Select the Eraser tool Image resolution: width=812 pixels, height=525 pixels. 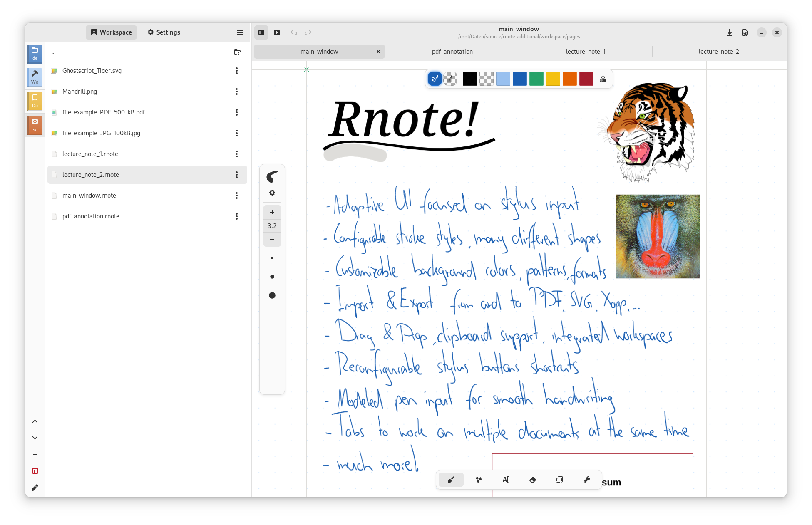[x=532, y=480]
